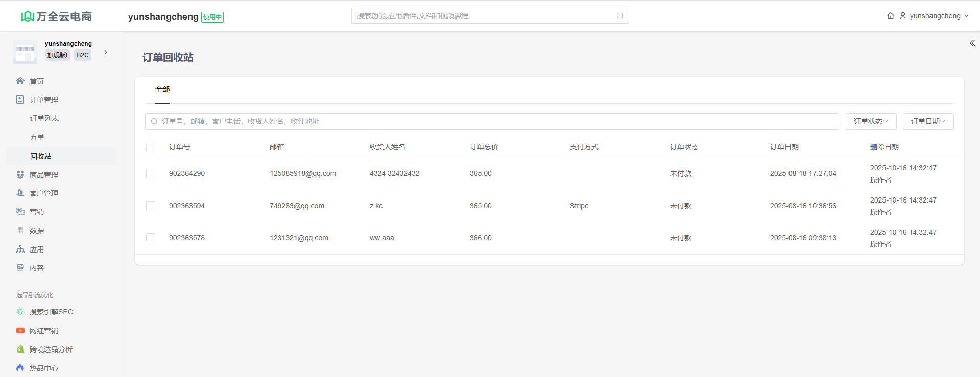Image resolution: width=980 pixels, height=377 pixels.
Task: Select the 全部 tab
Action: tap(162, 89)
